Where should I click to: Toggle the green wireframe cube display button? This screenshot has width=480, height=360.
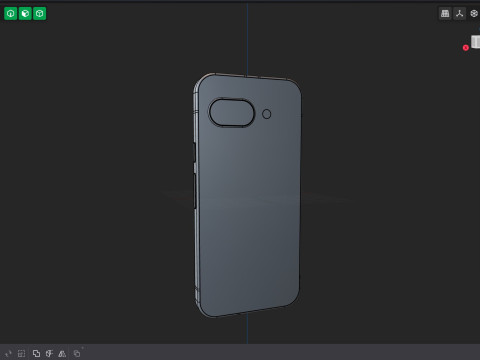40,14
